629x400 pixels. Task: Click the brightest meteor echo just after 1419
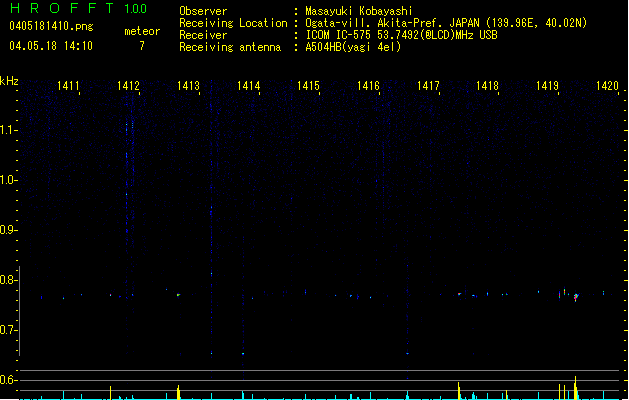[x=576, y=297]
